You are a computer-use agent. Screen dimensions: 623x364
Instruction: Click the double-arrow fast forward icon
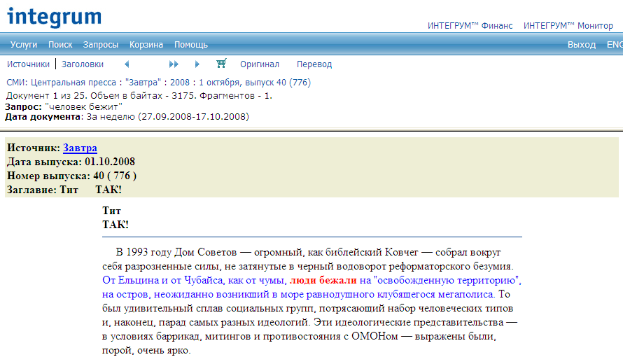click(x=174, y=64)
